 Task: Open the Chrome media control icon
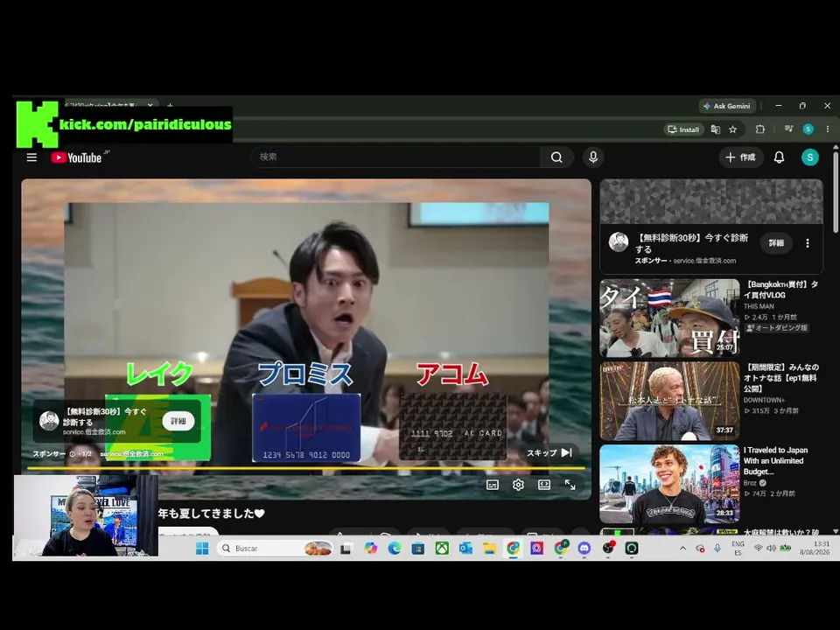pyautogui.click(x=788, y=129)
